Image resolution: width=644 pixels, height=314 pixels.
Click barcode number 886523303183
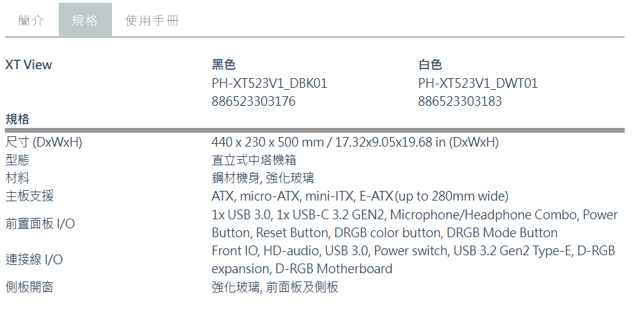[460, 102]
